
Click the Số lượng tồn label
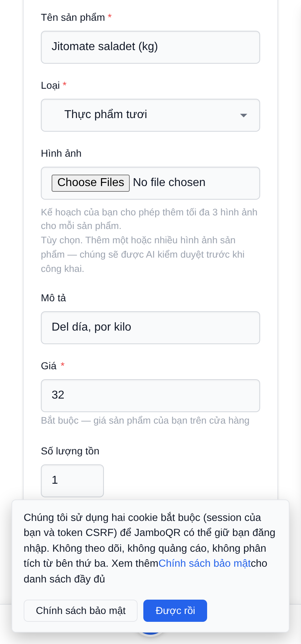point(70,451)
